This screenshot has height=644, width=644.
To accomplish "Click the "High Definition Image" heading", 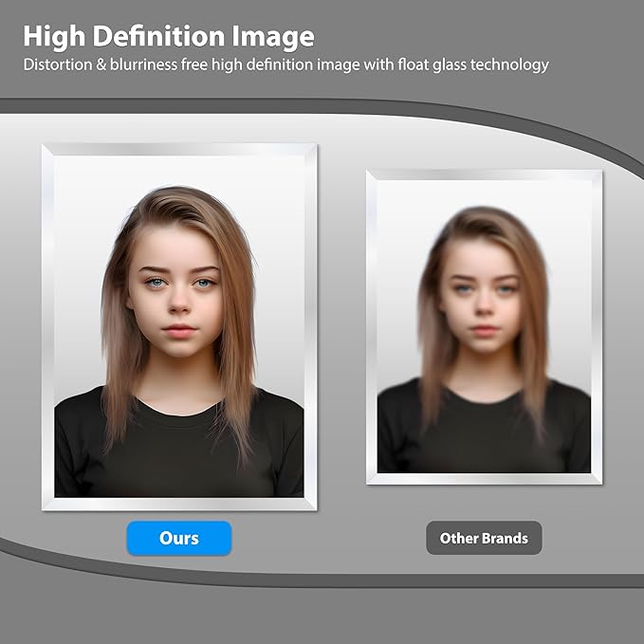I will click(168, 37).
